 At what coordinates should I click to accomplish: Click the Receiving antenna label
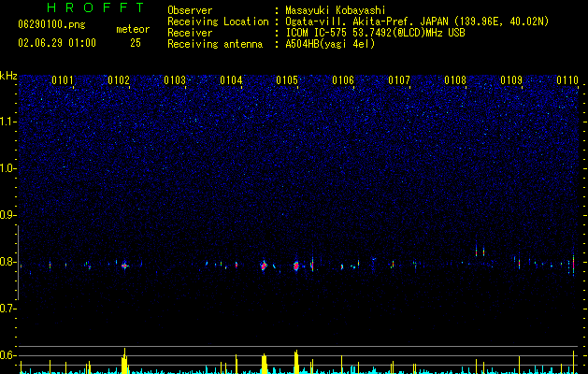click(215, 44)
